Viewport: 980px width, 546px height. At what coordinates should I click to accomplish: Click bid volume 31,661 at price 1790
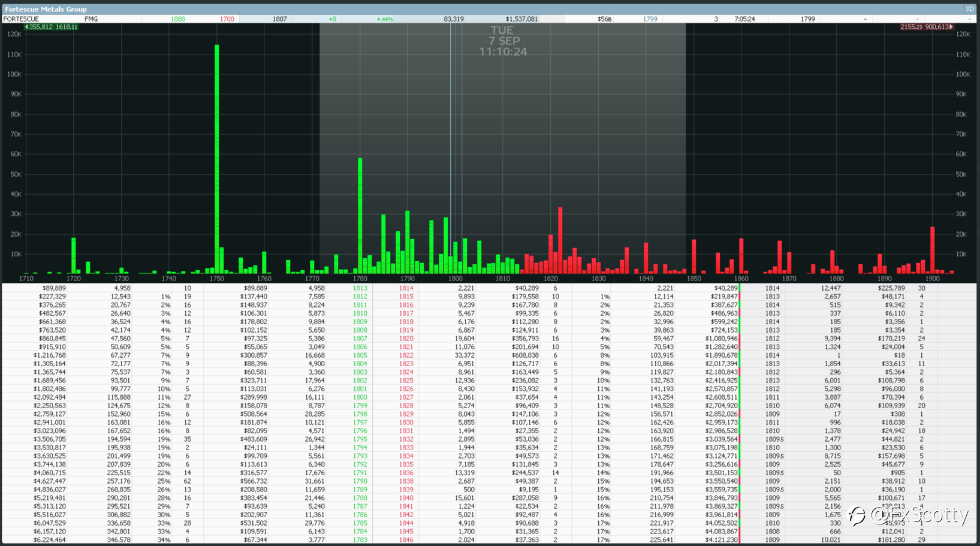tap(315, 481)
